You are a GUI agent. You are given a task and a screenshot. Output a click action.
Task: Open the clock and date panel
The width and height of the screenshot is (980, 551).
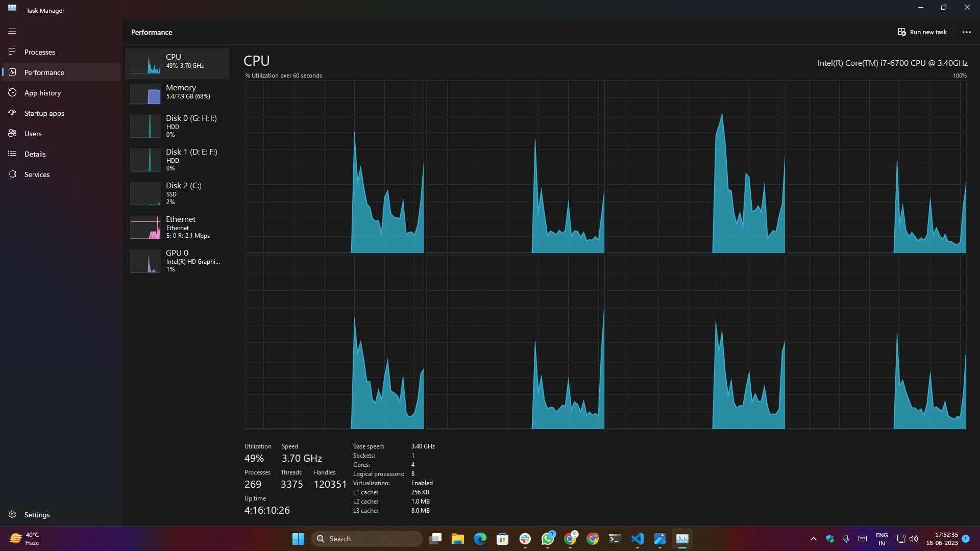click(942, 539)
